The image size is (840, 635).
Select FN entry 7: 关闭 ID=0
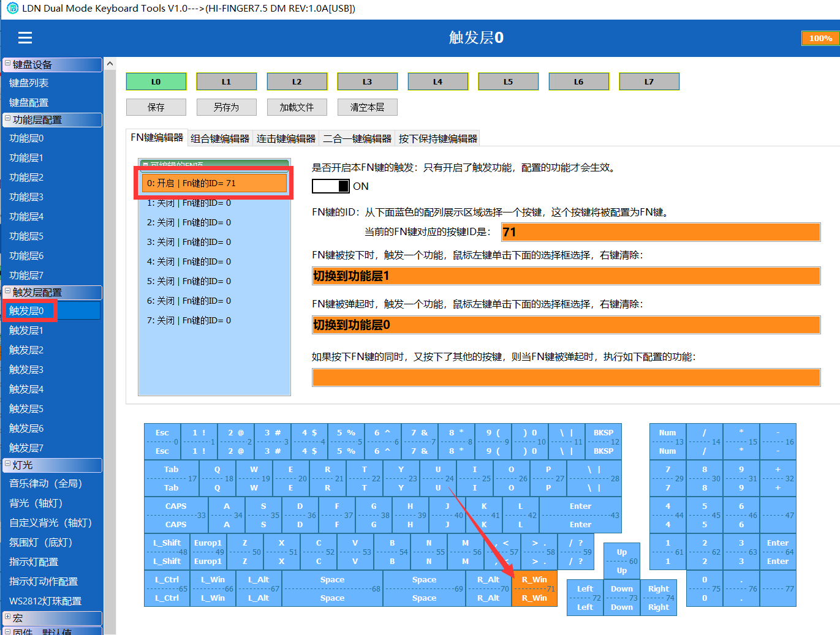(214, 320)
